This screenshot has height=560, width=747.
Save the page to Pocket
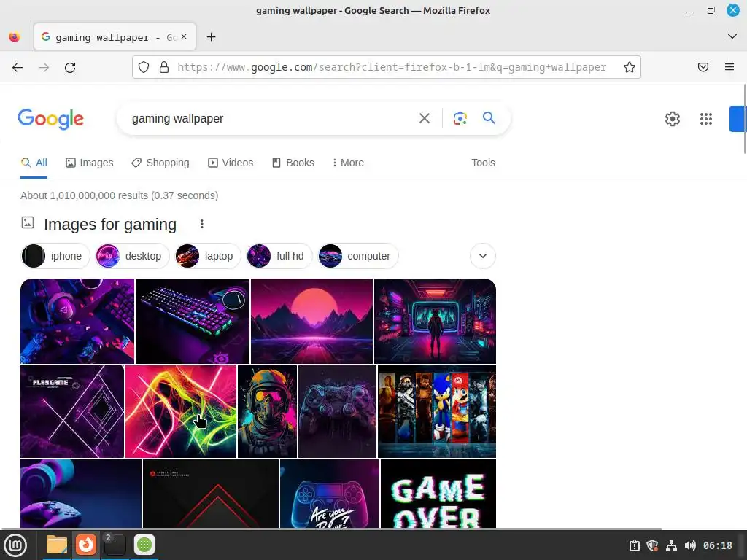703,67
